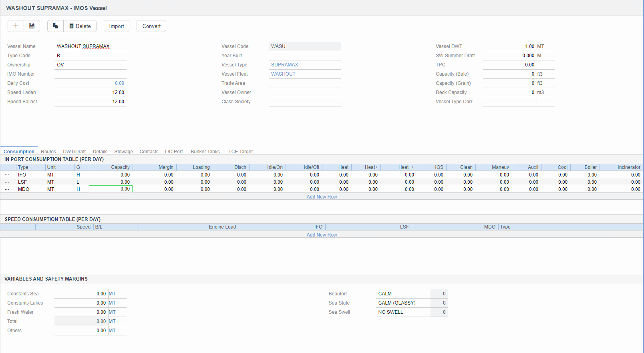Add new row to speed consumption table
The height and width of the screenshot is (353, 644).
point(322,235)
